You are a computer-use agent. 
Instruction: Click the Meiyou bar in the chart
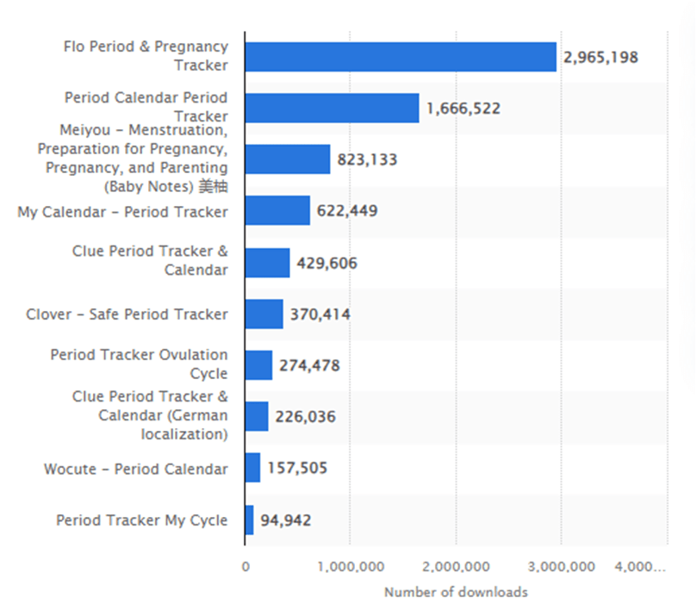click(x=288, y=159)
